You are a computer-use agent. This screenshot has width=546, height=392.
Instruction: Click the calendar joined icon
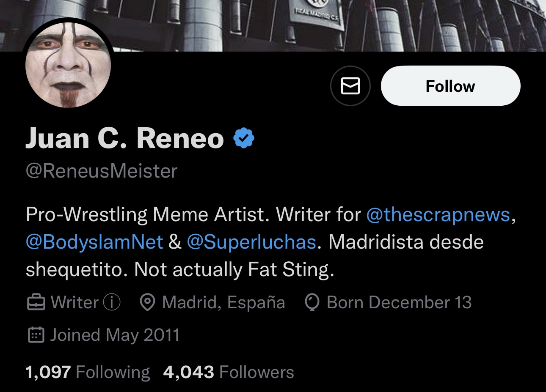coord(36,335)
